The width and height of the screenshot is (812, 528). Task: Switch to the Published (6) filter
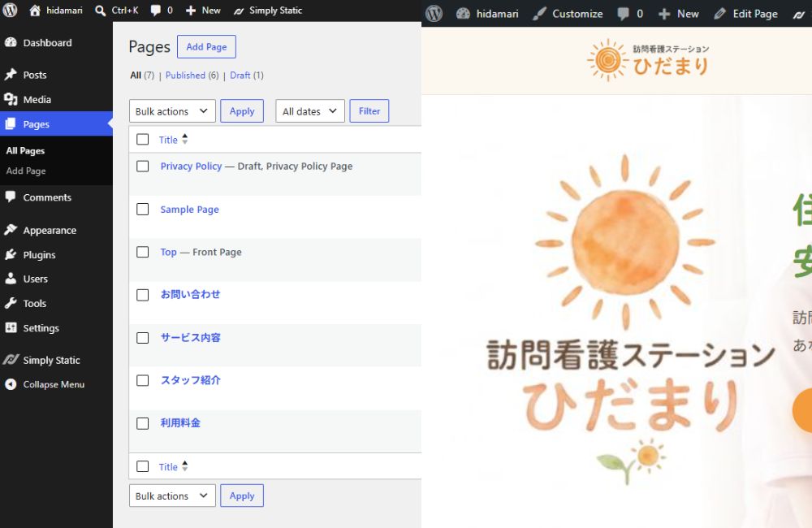[192, 75]
